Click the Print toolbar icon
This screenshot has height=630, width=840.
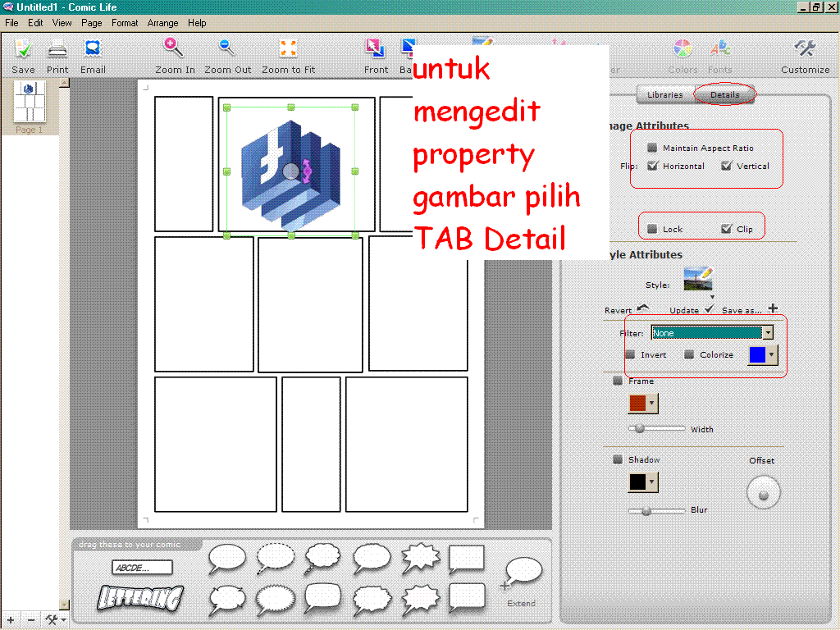tap(57, 49)
